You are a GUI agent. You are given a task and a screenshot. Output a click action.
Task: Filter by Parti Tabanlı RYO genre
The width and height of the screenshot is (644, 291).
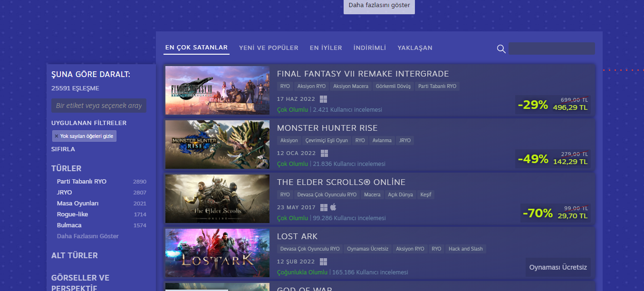pyautogui.click(x=82, y=182)
